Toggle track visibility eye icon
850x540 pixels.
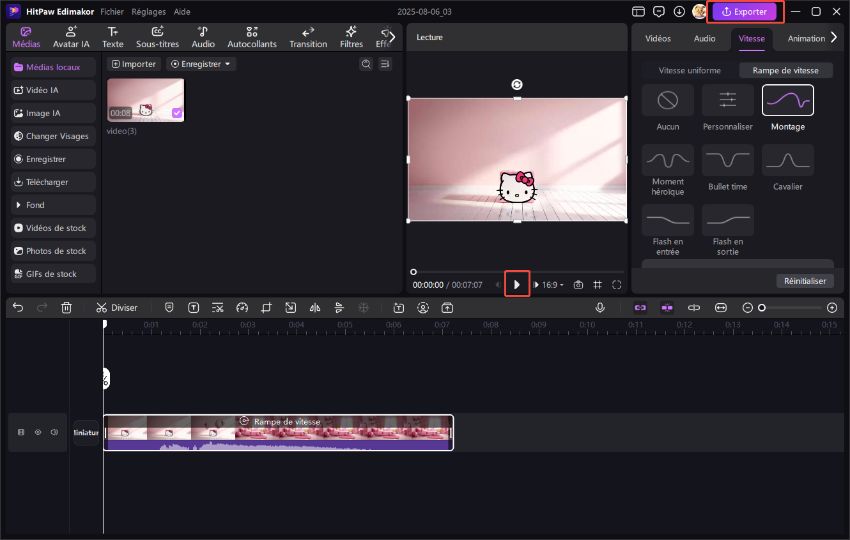38,432
